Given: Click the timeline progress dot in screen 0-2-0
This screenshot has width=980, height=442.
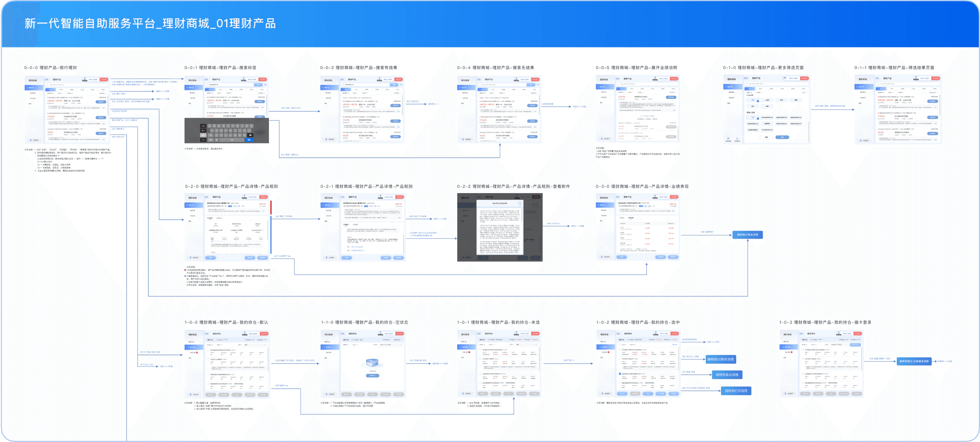Looking at the screenshot, I should 212,241.
